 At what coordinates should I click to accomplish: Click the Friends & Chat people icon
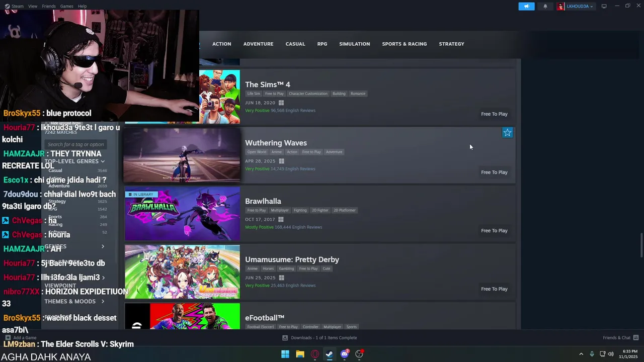click(636, 338)
